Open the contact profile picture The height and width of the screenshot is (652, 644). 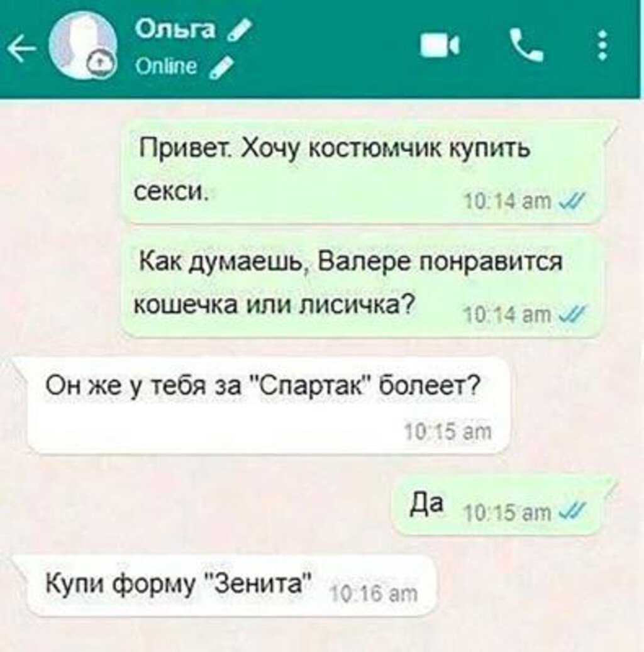pos(82,45)
